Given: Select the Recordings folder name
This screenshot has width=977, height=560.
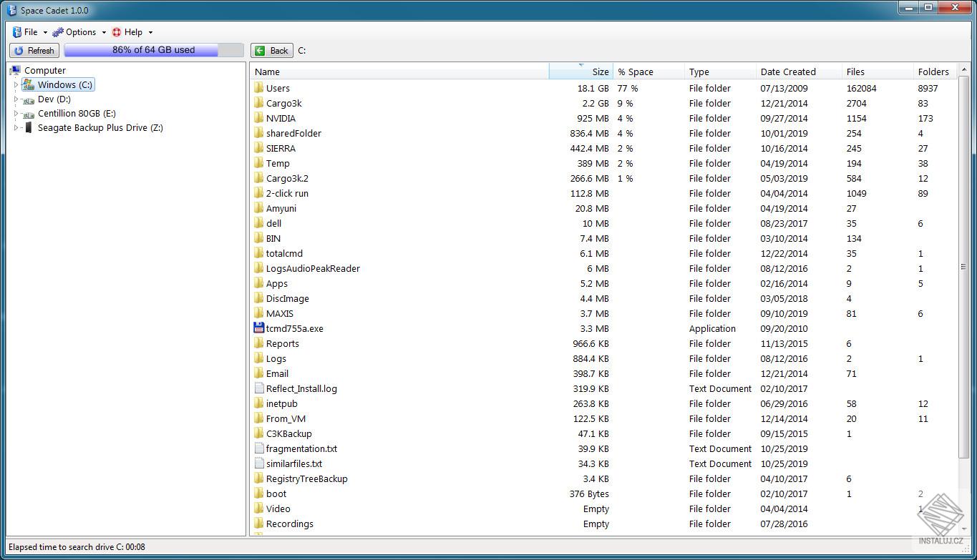Looking at the screenshot, I should (x=289, y=524).
